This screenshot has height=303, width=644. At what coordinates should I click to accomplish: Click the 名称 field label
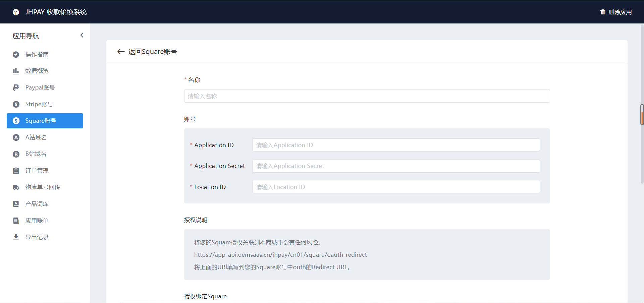click(194, 80)
